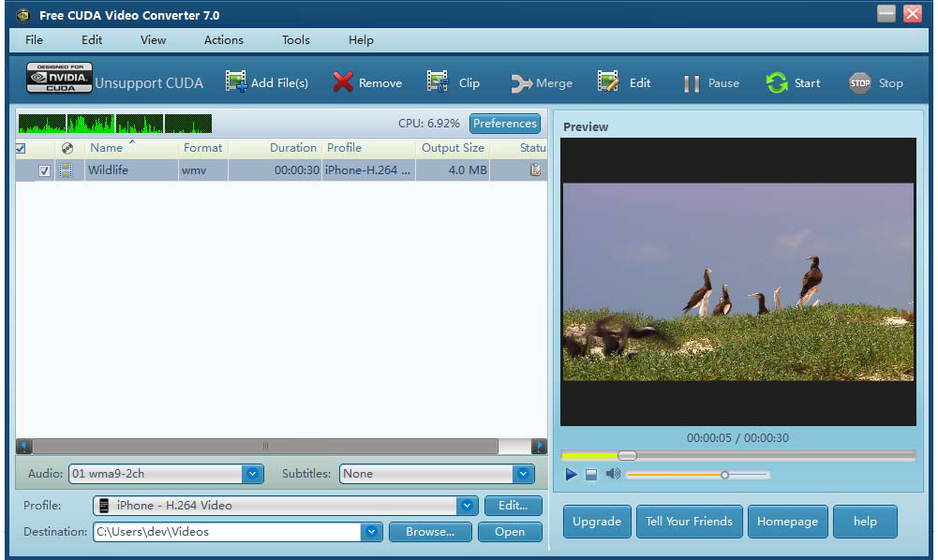Click the iPhone-H.264 profile cell
Viewport: 938px width, 560px height.
[x=368, y=170]
